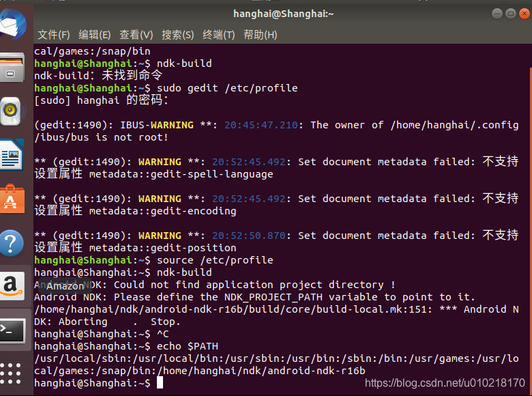Launch the Files manager dock icon
The width and height of the screenshot is (532, 396).
[x=12, y=67]
